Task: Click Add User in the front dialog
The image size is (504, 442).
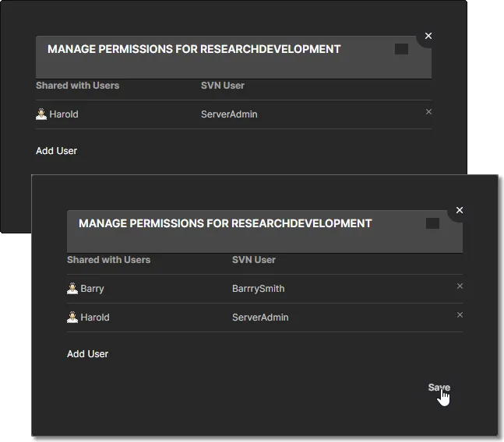Action: [87, 354]
